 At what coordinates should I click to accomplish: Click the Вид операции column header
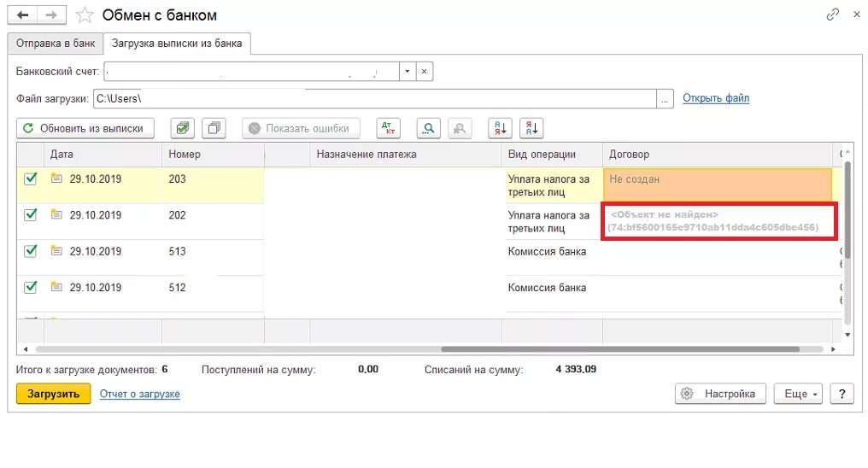pyautogui.click(x=552, y=155)
